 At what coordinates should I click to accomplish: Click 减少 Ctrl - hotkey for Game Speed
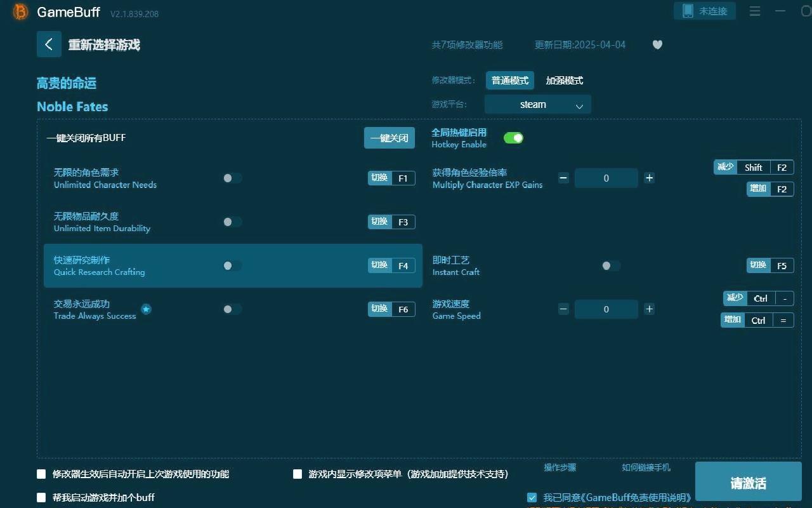pos(759,298)
